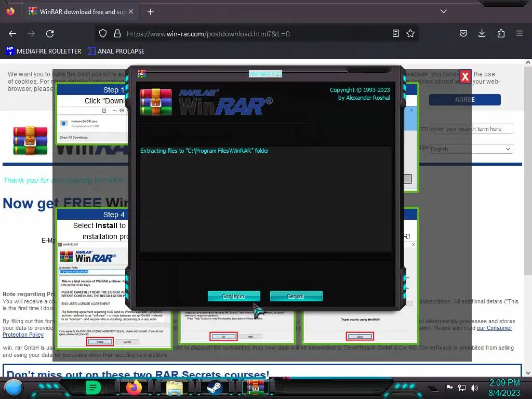The width and height of the screenshot is (532, 399).
Task: Open the Protection Policy link
Action: pos(23,335)
